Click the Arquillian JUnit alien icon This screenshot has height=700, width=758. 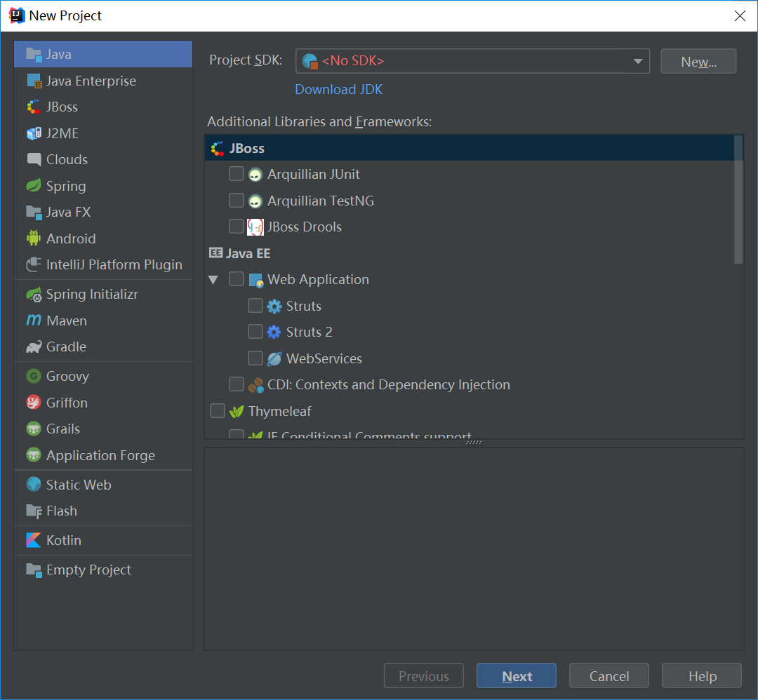(x=255, y=175)
